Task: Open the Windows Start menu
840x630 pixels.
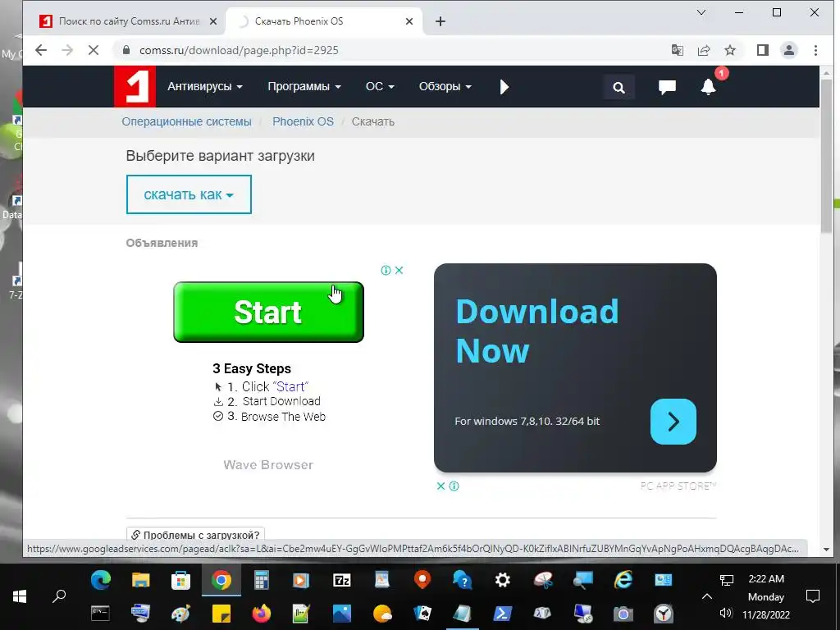Action: click(x=20, y=596)
